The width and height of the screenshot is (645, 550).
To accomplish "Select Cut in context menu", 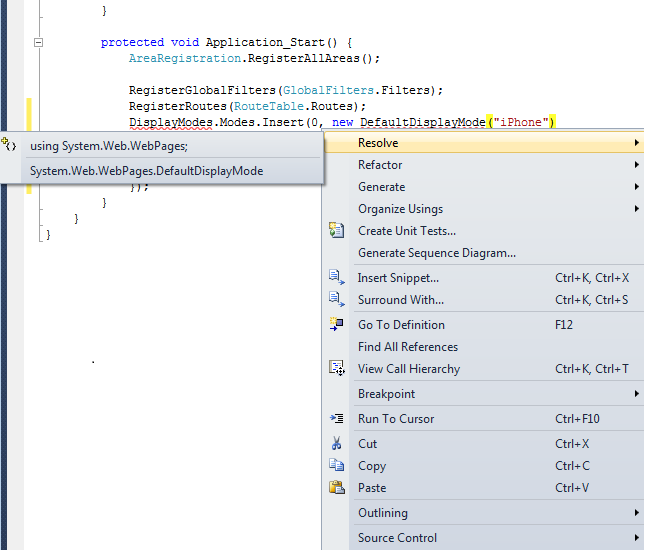I will [484, 444].
